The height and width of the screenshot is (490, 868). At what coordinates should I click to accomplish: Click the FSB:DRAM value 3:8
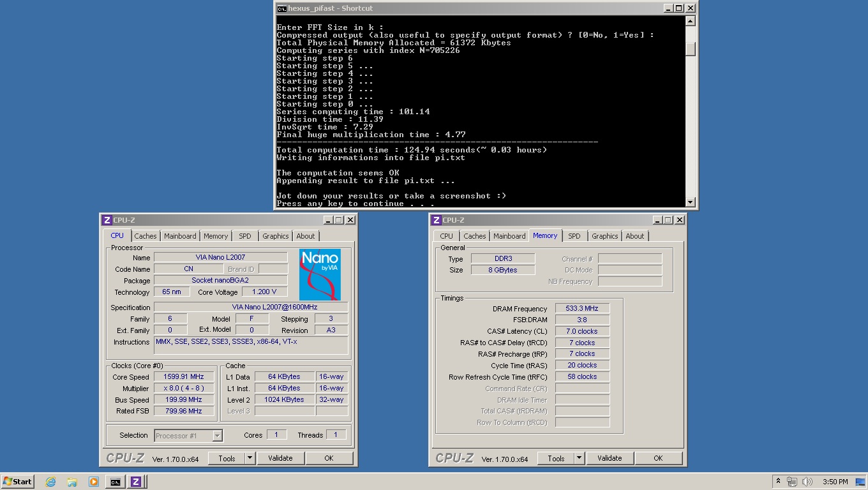point(582,320)
